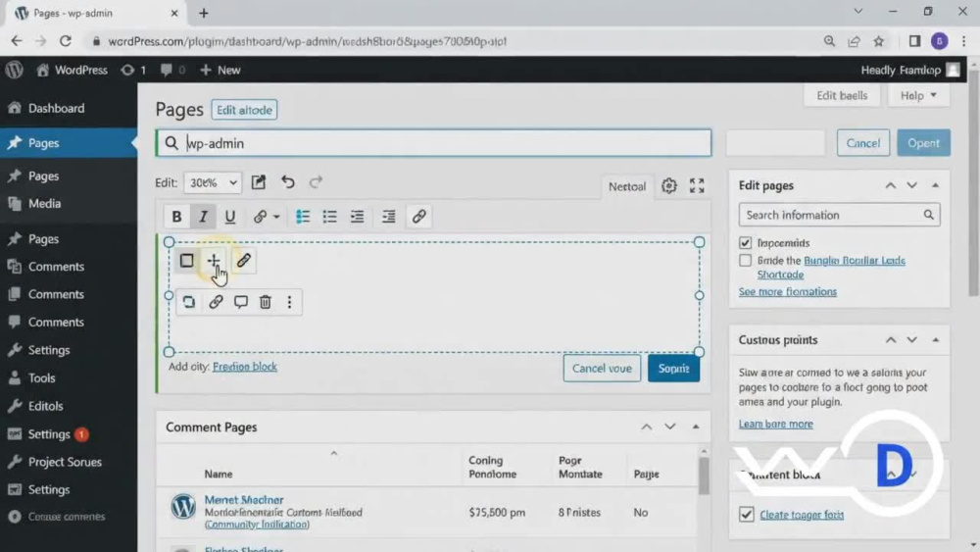Click the Cancel voue button
This screenshot has width=980, height=552.
point(602,369)
